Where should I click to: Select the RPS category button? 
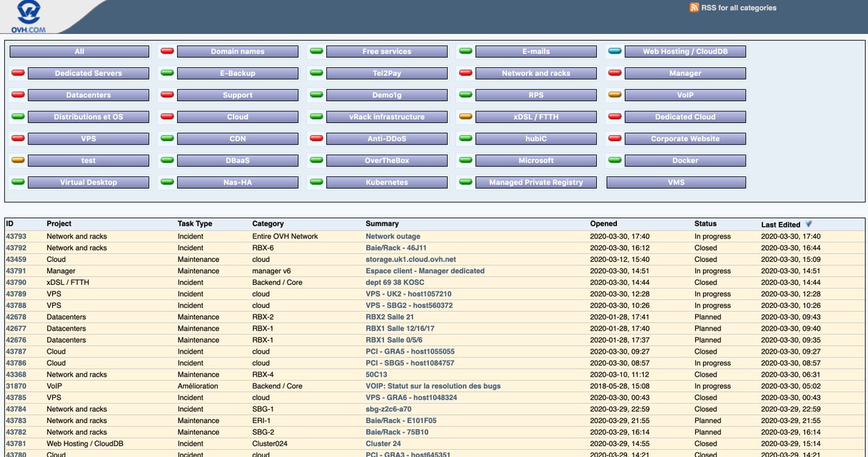[536, 95]
